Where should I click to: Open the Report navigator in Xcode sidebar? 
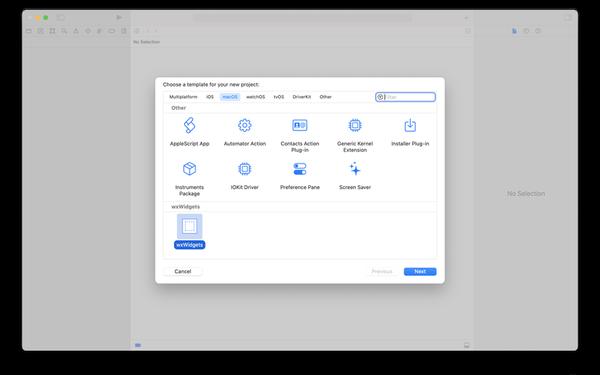coord(123,31)
